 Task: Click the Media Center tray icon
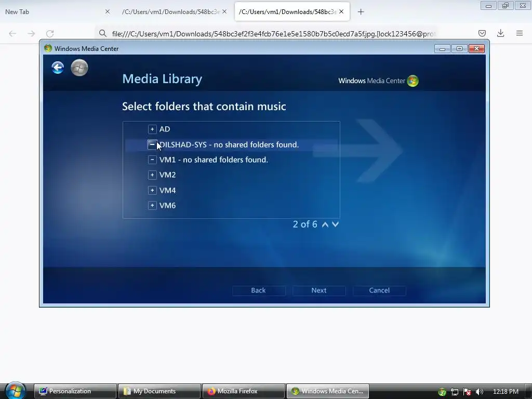(x=442, y=392)
